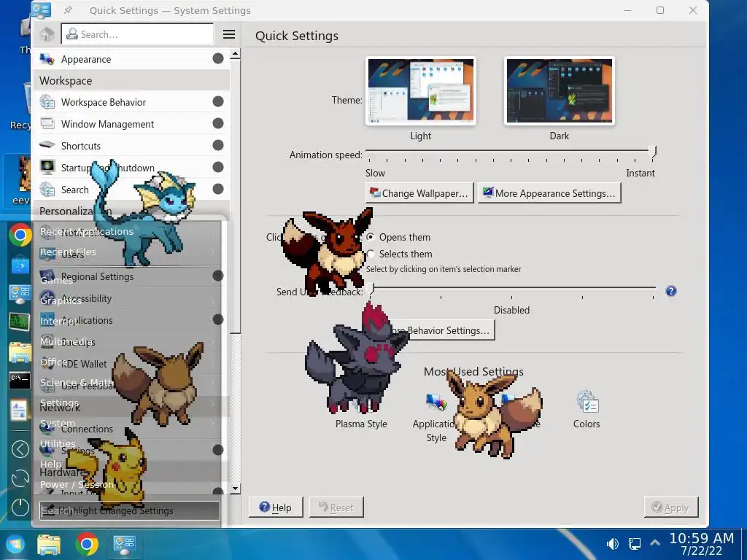
Task: Open the Shortcuts settings module
Action: click(x=131, y=146)
